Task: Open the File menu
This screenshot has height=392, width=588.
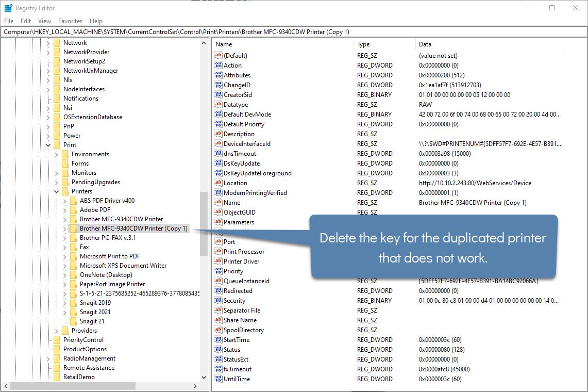Action: [x=9, y=21]
